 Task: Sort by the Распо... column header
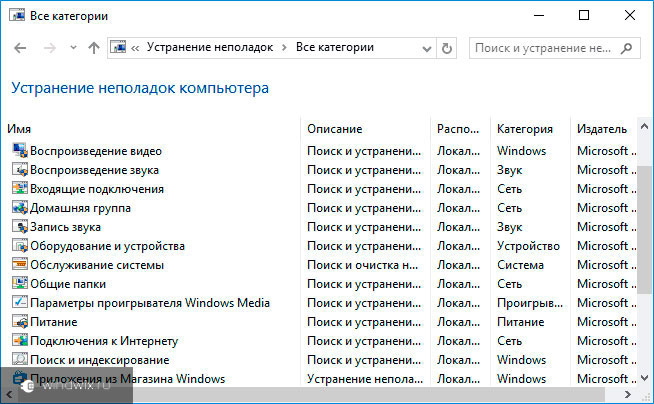tap(458, 129)
